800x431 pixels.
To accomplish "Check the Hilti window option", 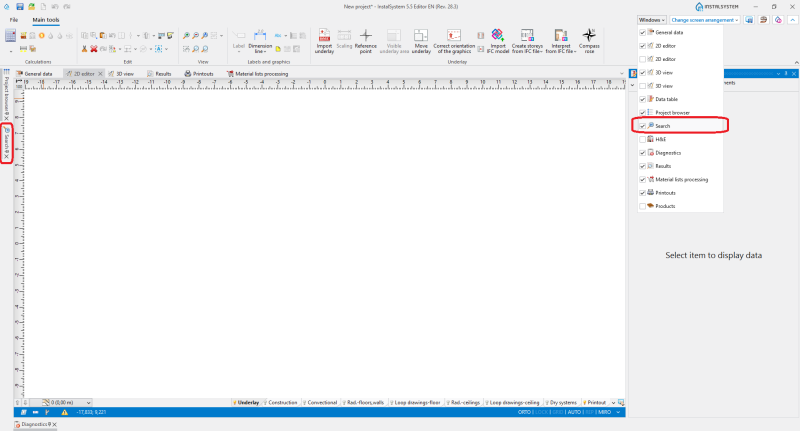I will (x=643, y=139).
